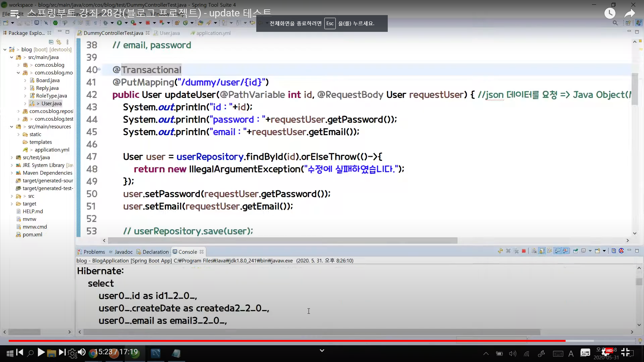Viewport: 644px width, 362px height.
Task: Click the Open Console icon
Action: point(597,251)
